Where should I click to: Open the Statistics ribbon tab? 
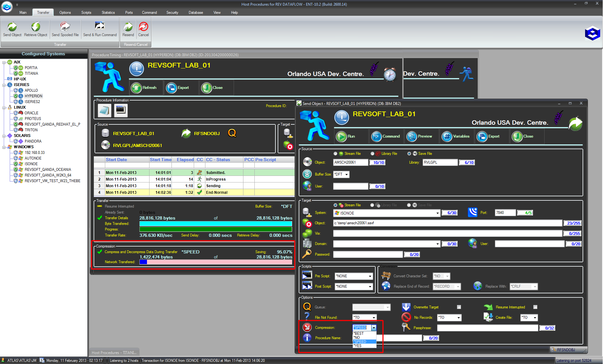coord(108,13)
